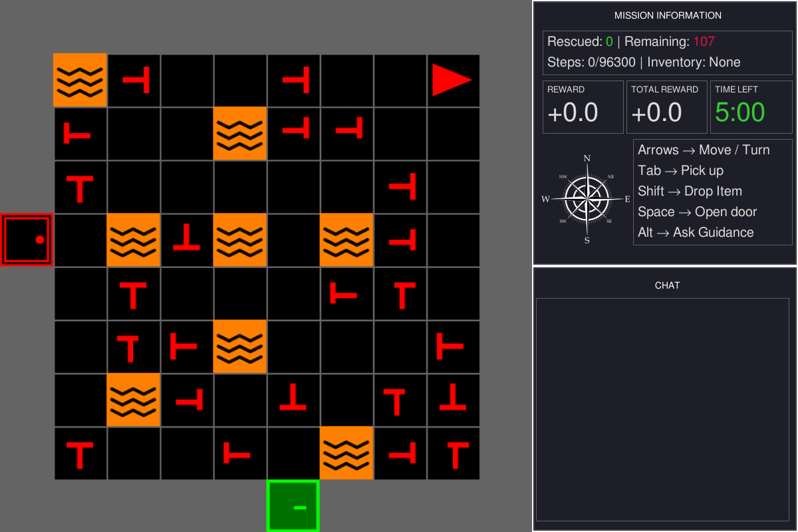Click the 'Inventory: None' label
The image size is (798, 532).
point(694,62)
